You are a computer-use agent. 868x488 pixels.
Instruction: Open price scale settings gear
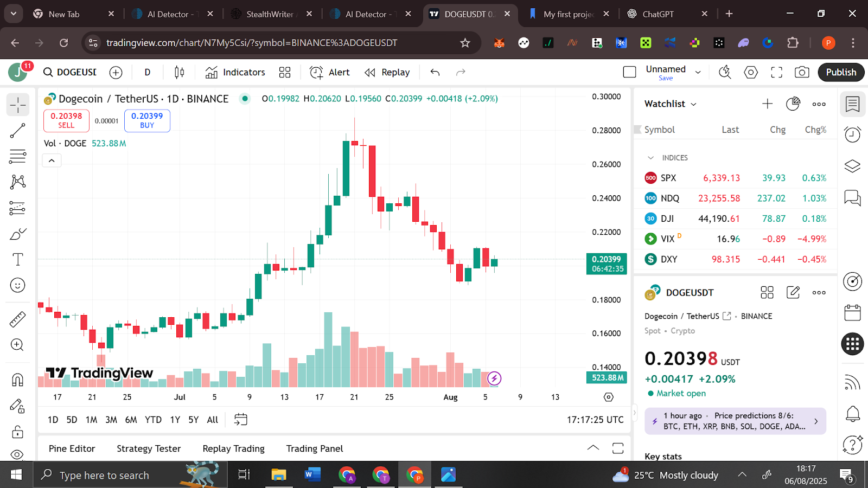(x=609, y=397)
